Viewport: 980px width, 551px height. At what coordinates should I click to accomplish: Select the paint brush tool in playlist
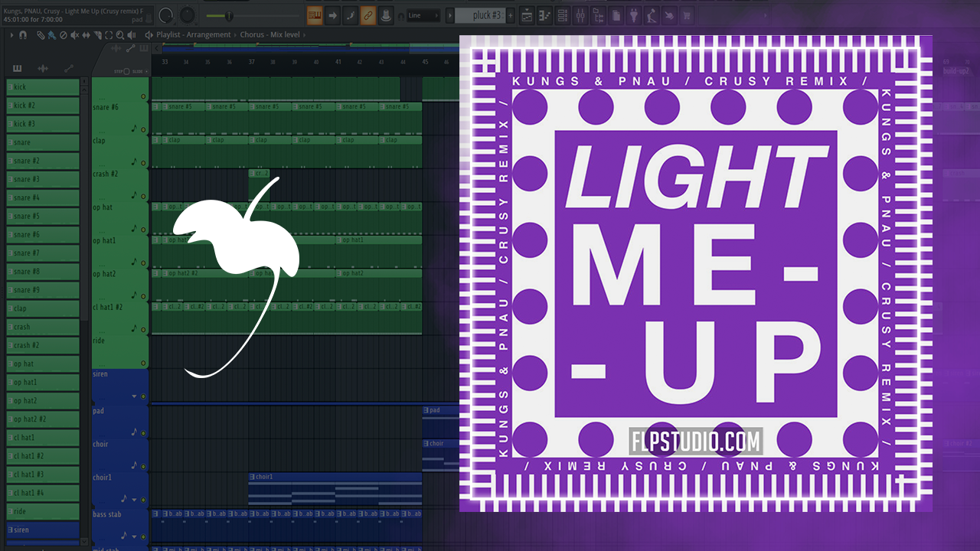51,35
